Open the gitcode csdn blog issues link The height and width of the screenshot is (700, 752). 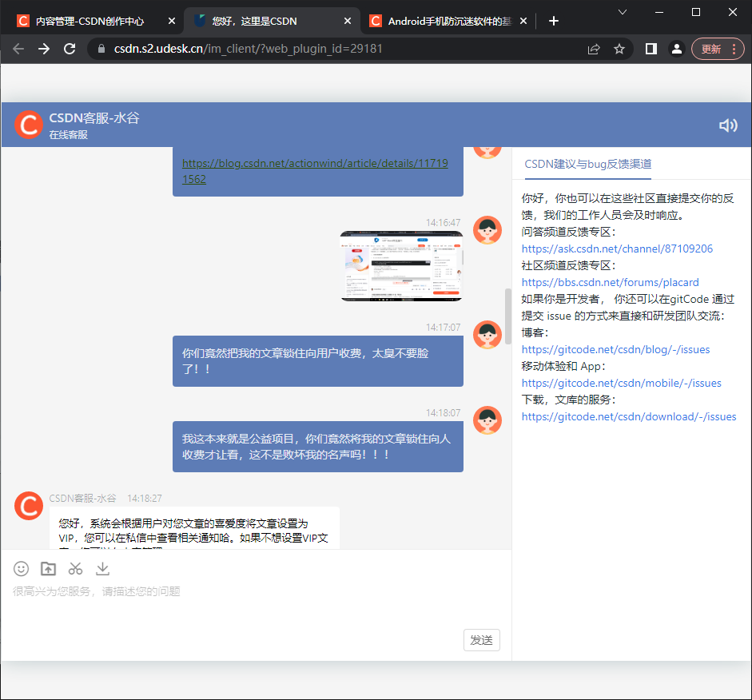pyautogui.click(x=615, y=349)
